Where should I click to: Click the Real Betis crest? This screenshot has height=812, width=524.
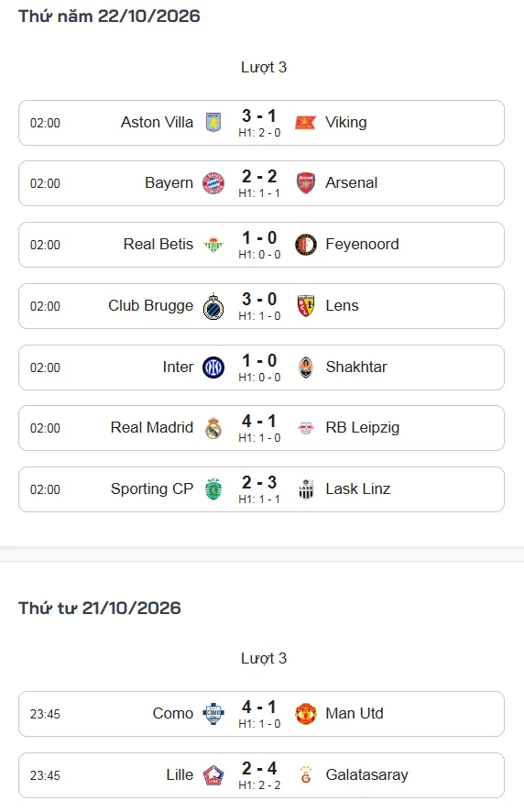[213, 245]
